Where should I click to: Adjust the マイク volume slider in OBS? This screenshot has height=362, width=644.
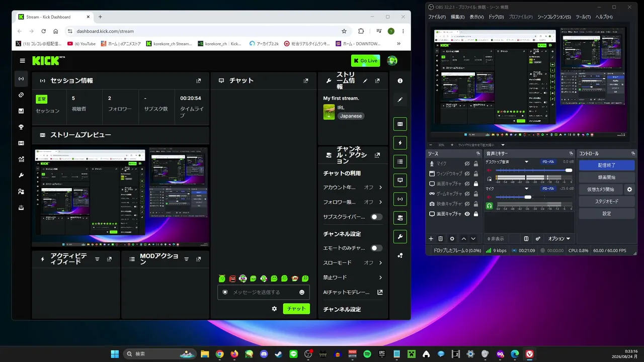(534, 197)
